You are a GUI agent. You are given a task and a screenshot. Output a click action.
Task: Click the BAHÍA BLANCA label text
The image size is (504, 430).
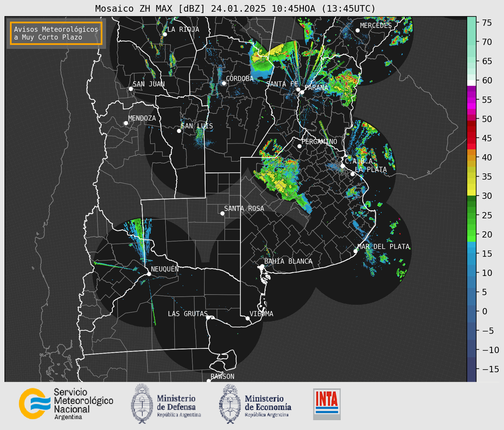[288, 261]
